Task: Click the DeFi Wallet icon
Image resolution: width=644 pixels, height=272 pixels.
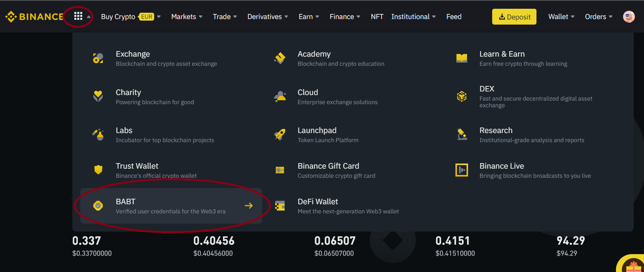Action: [280, 206]
